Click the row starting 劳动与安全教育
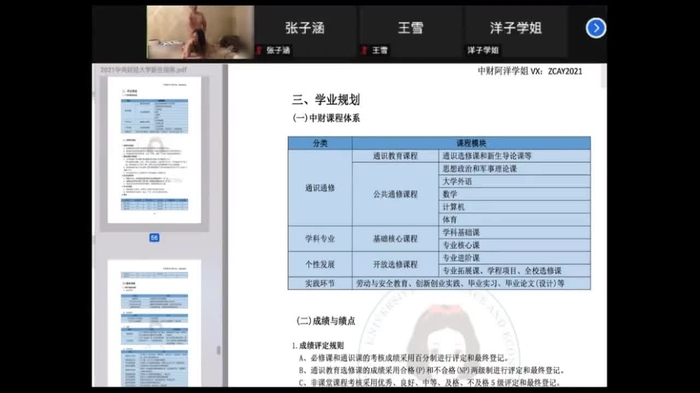This screenshot has height=393, width=700. click(471, 283)
